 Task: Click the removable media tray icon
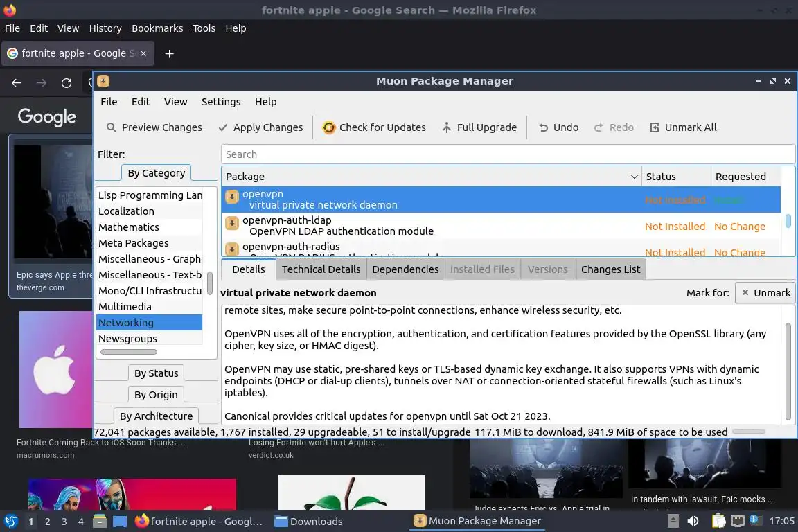[x=673, y=521]
